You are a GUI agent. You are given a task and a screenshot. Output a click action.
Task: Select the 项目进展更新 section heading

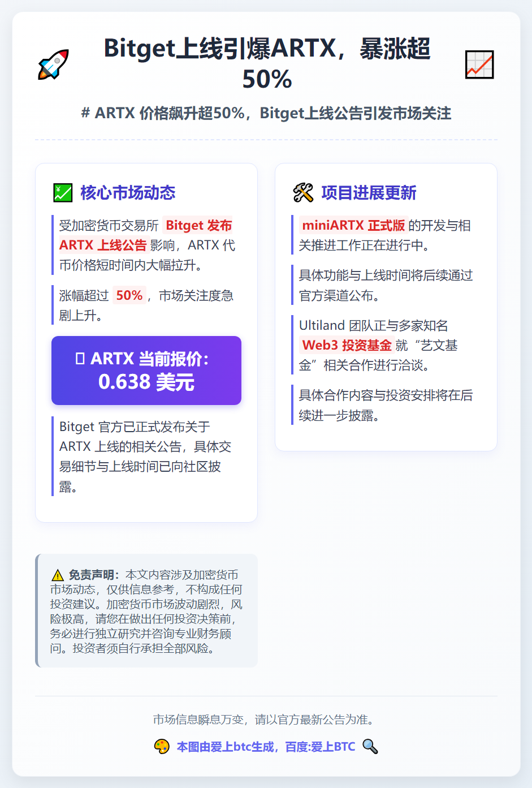[369, 193]
